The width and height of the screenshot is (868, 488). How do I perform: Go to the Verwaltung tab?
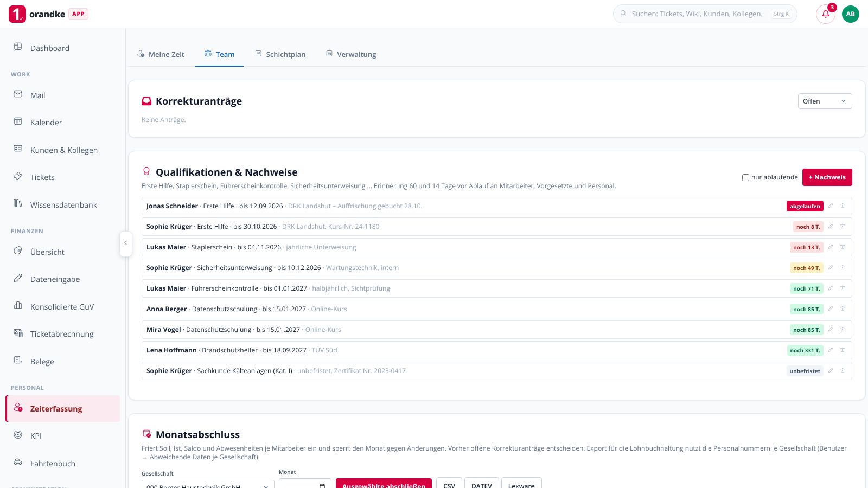click(351, 54)
